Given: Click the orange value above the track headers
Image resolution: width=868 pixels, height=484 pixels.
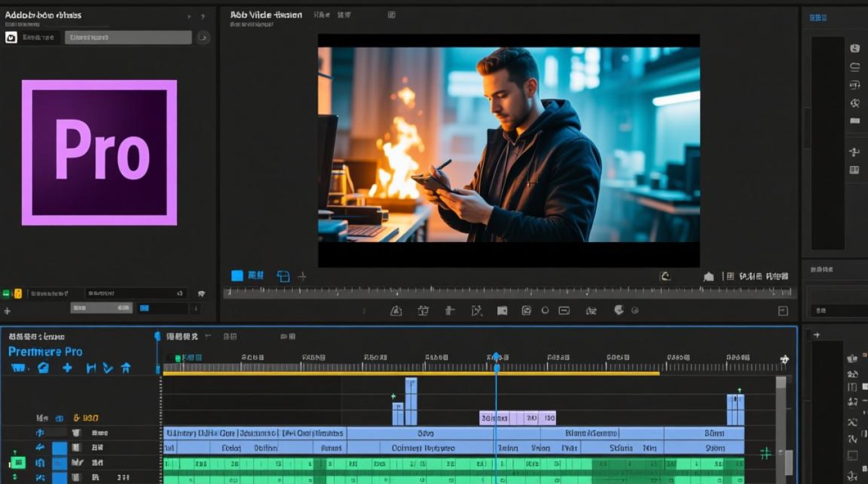Looking at the screenshot, I should (x=86, y=418).
